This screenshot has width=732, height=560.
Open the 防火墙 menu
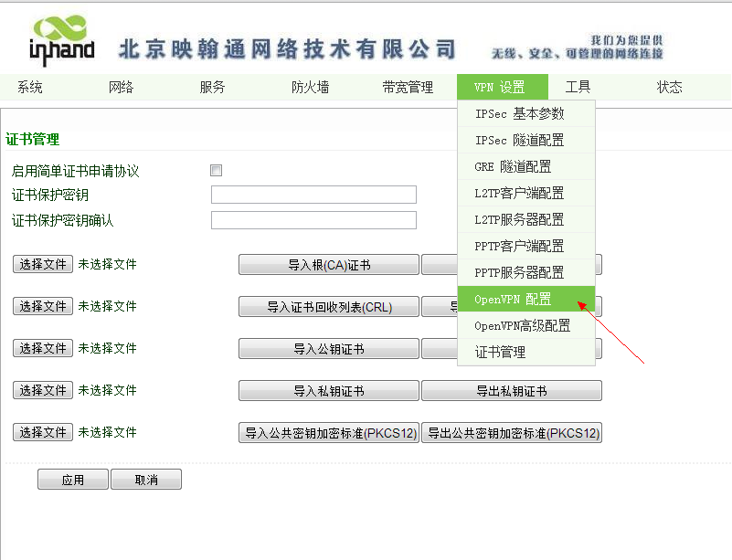310,88
